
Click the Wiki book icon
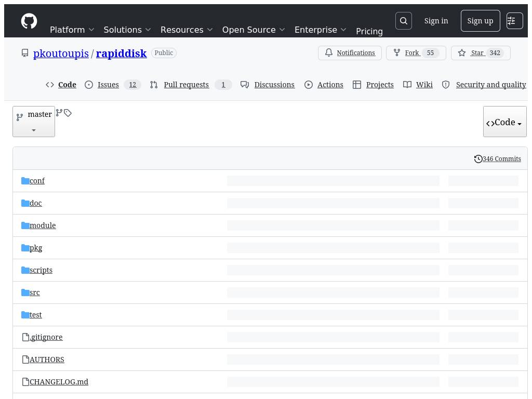tap(407, 85)
